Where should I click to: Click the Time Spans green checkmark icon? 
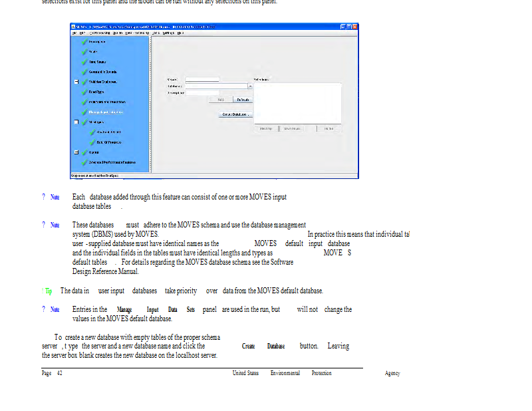84,61
